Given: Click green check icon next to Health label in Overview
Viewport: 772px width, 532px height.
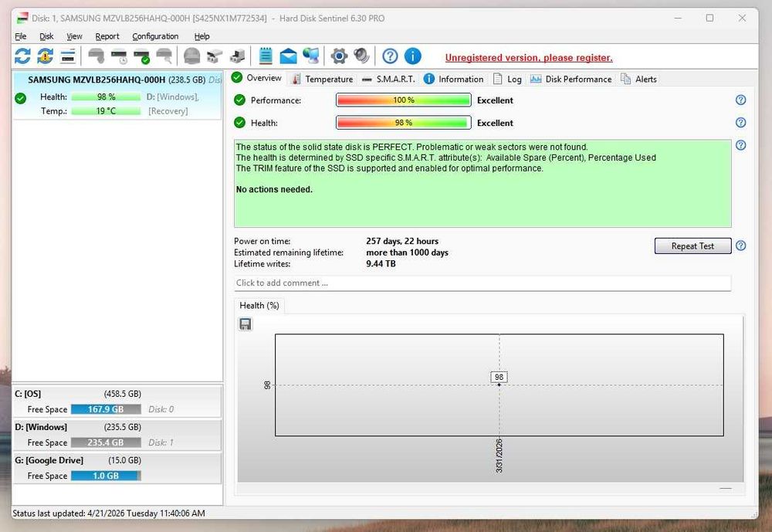Looking at the screenshot, I should (239, 123).
